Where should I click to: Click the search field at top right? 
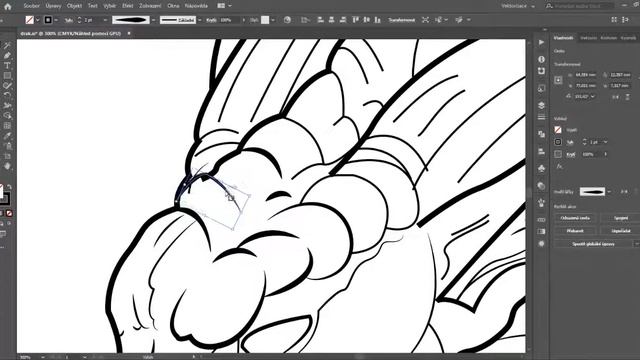coord(580,6)
